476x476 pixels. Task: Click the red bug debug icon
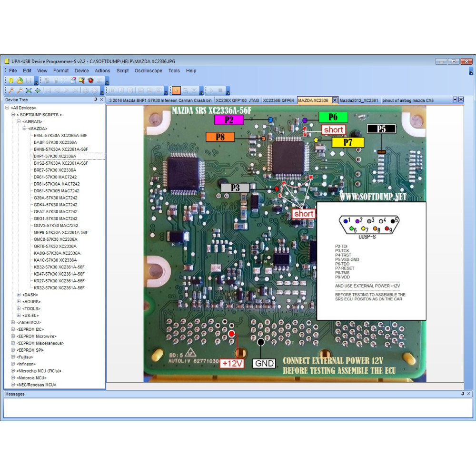pos(90,80)
